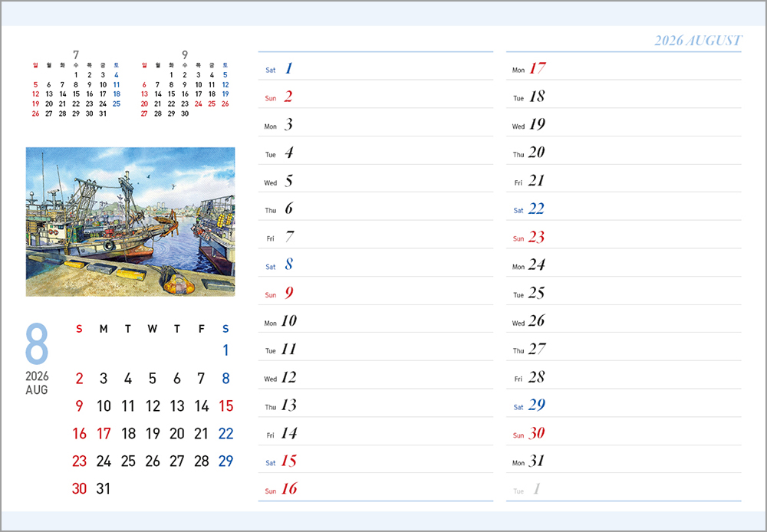The height and width of the screenshot is (532, 767).
Task: Pick date 31 in the large August grid
Action: (104, 488)
